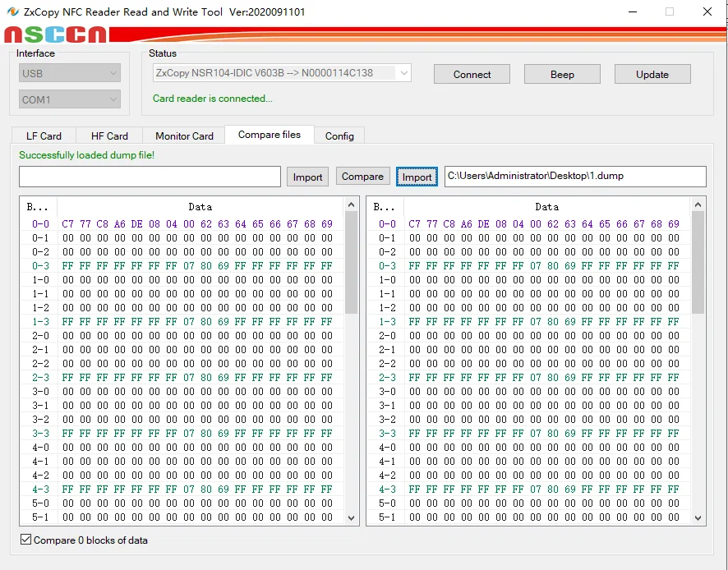This screenshot has height=570, width=728.
Task: Click the Data column header in second table
Action: (547, 207)
